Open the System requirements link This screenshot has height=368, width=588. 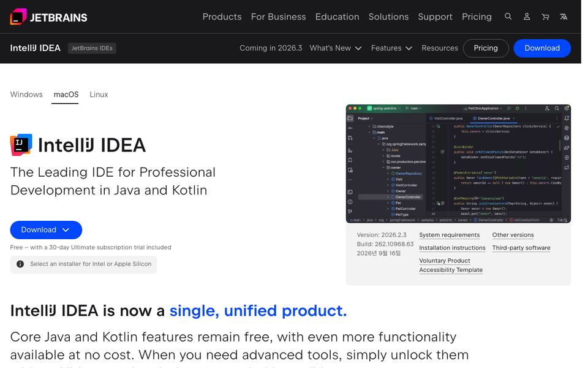pyautogui.click(x=449, y=235)
